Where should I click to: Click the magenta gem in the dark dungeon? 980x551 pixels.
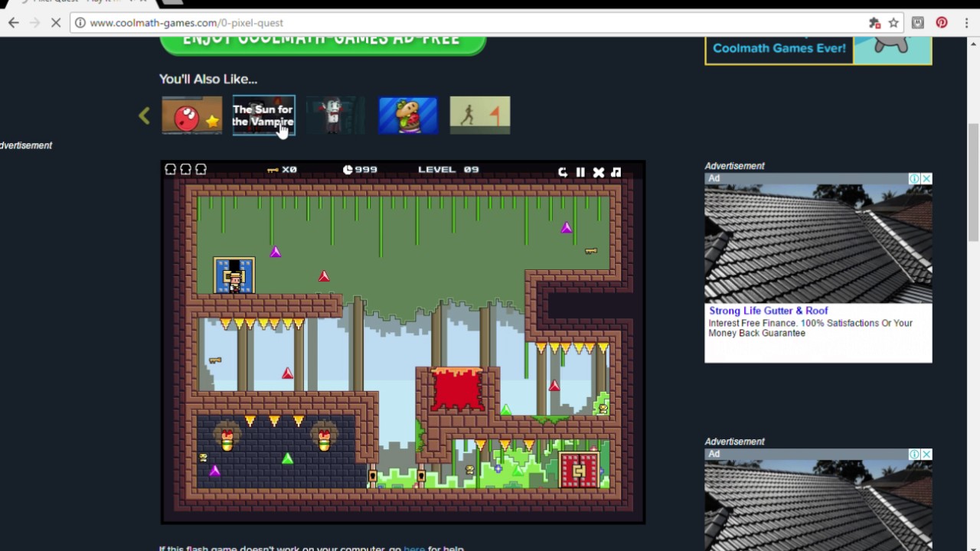click(215, 471)
